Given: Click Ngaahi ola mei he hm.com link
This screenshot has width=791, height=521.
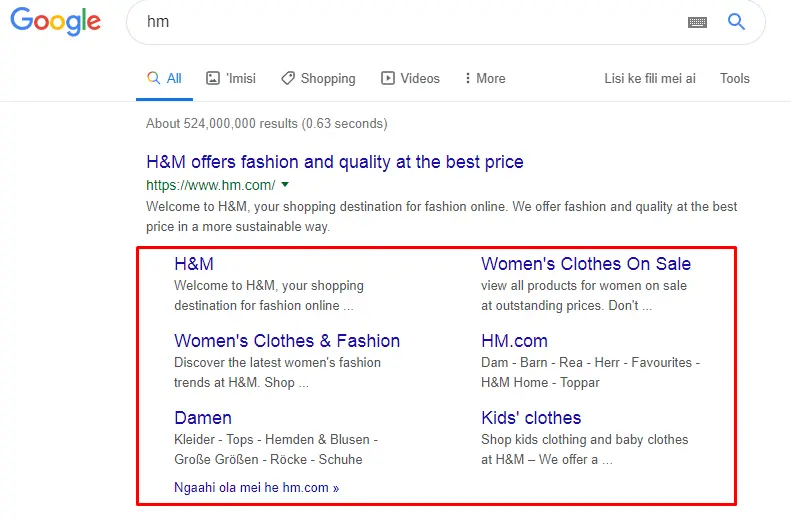Looking at the screenshot, I should pyautogui.click(x=256, y=488).
